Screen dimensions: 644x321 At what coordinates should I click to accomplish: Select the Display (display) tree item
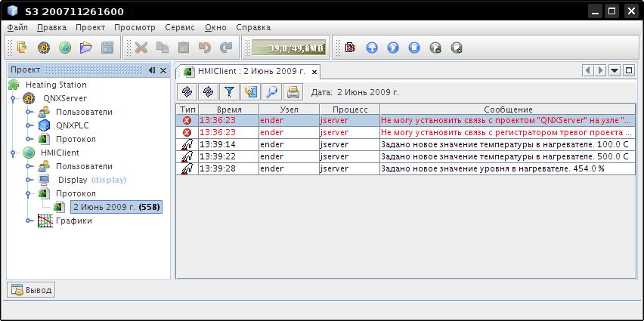(x=92, y=180)
